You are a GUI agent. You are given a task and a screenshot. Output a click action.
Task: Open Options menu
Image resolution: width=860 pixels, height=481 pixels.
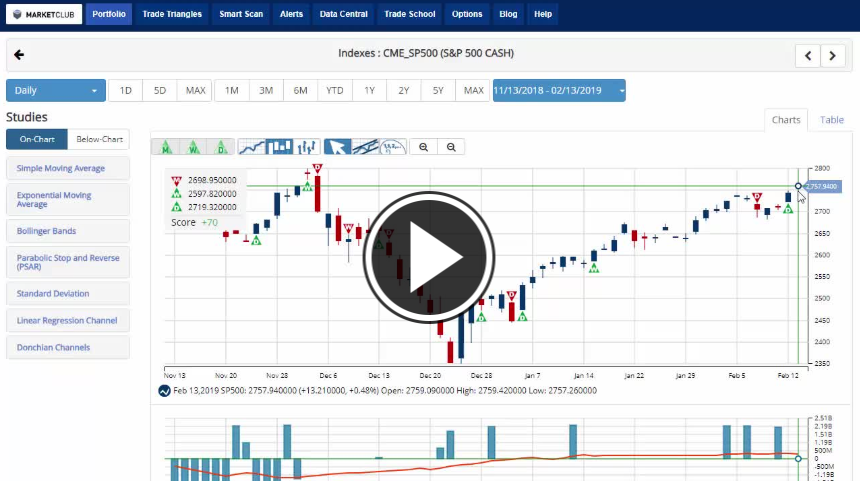tap(467, 14)
